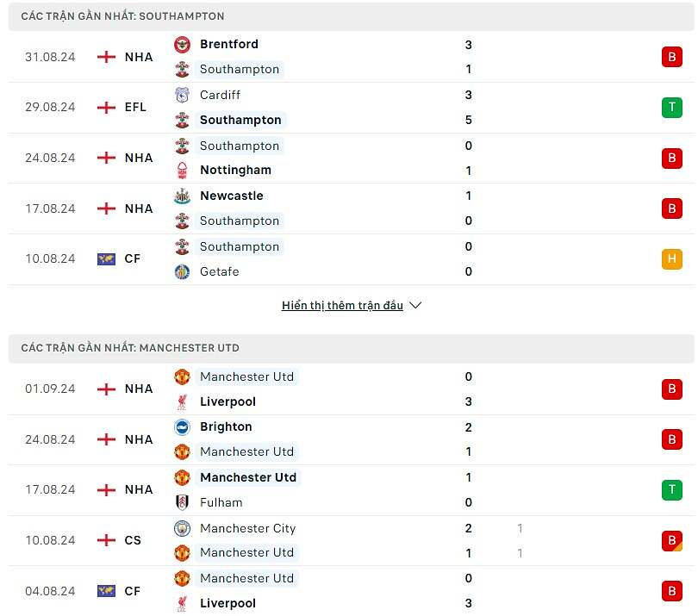Select the "Các trận gần nhất: Southampton" header
Screen dimensions: 698x616
(x=123, y=16)
